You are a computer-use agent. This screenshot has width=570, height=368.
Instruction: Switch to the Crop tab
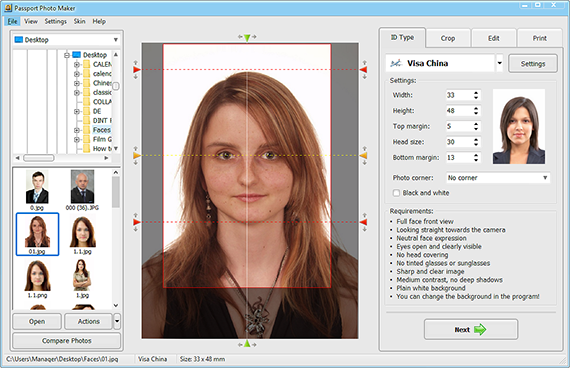[x=448, y=38]
